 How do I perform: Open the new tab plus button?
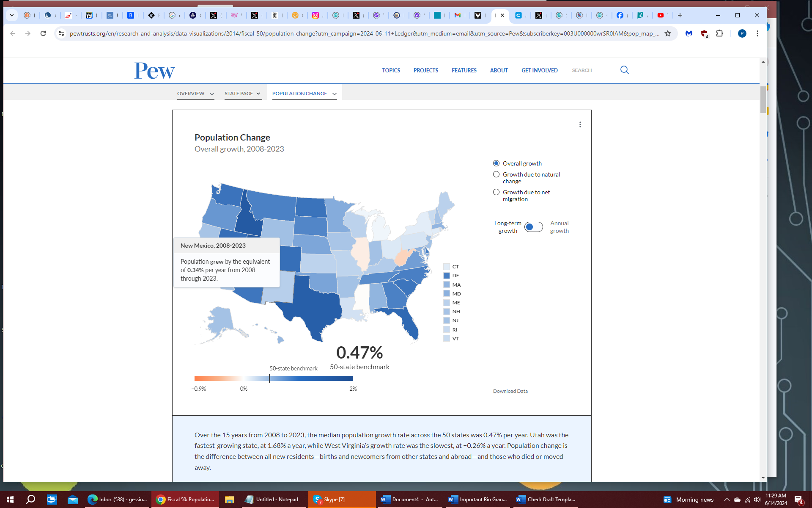(680, 15)
